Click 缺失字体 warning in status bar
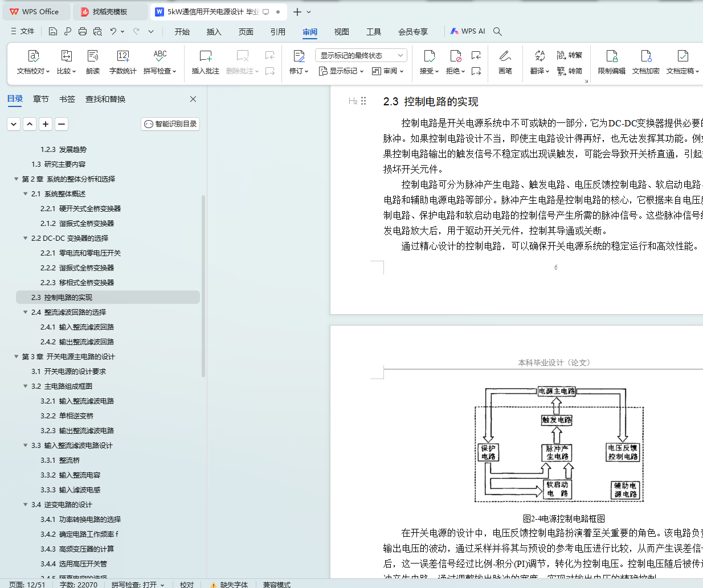This screenshot has width=703, height=588. 229,584
